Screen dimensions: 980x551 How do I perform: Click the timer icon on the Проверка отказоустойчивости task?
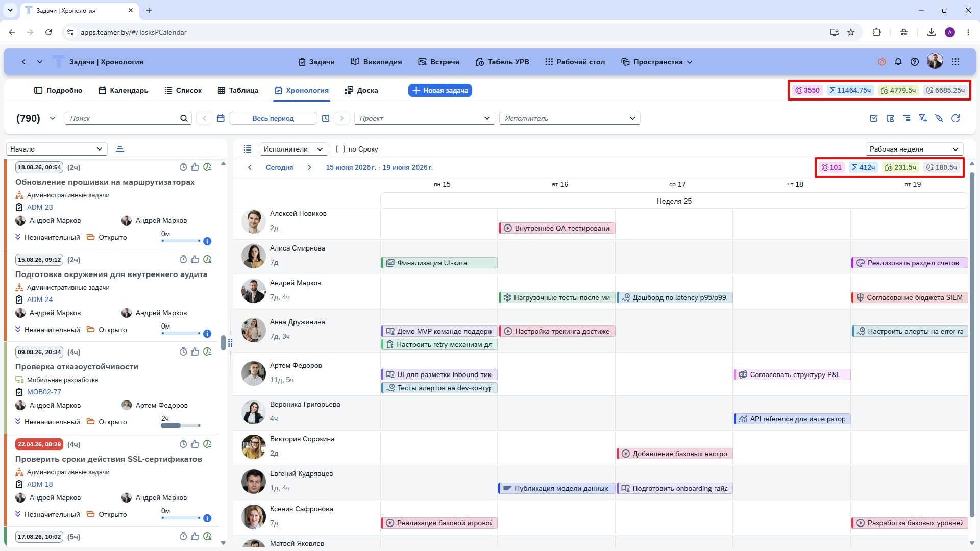(x=183, y=352)
